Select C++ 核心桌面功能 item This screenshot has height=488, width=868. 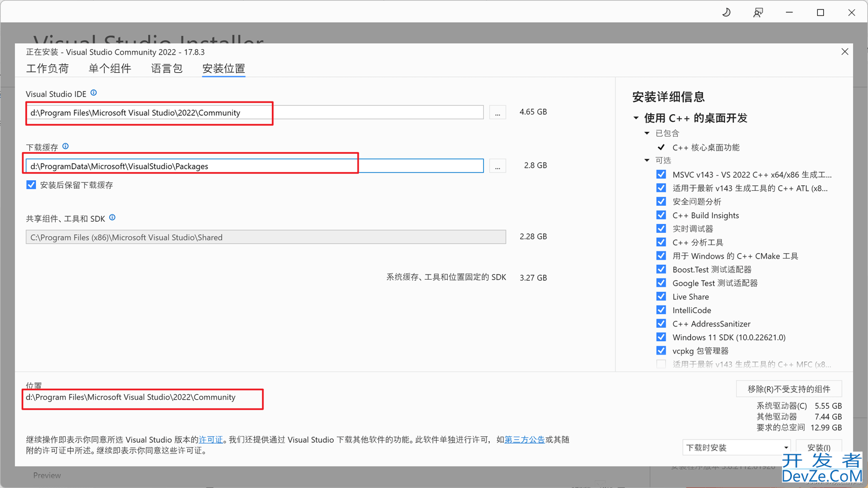click(x=706, y=147)
